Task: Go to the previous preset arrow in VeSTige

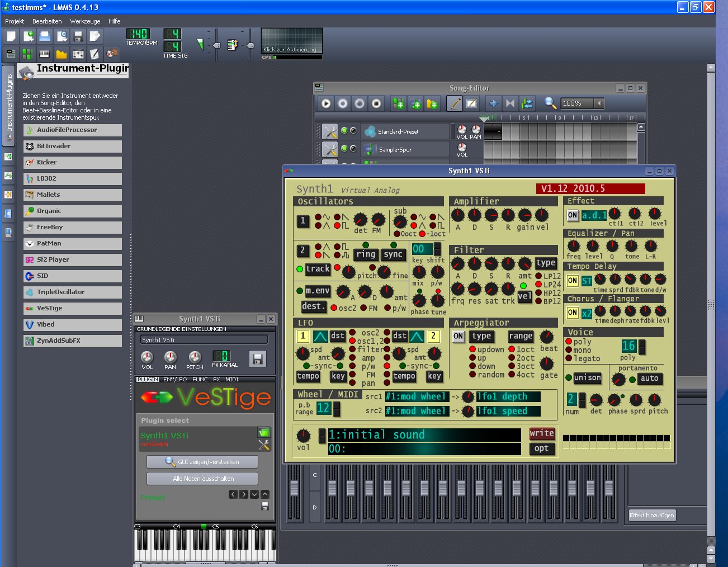Action: (x=233, y=494)
